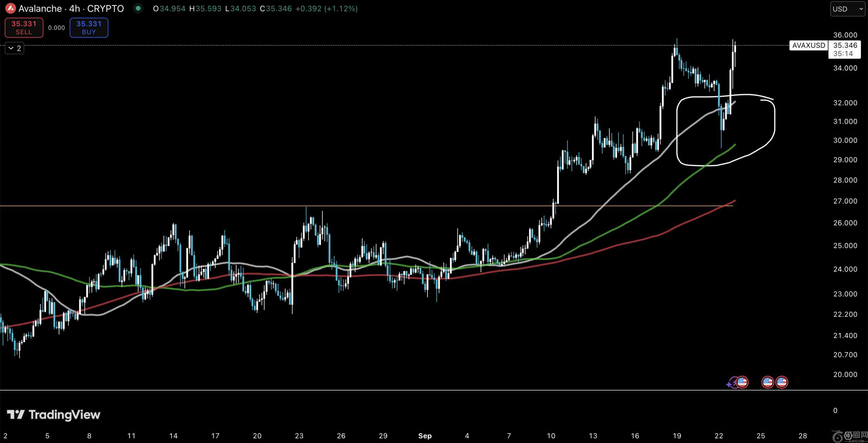Click the Sep label on time axis
868x443 pixels.
[x=425, y=436]
